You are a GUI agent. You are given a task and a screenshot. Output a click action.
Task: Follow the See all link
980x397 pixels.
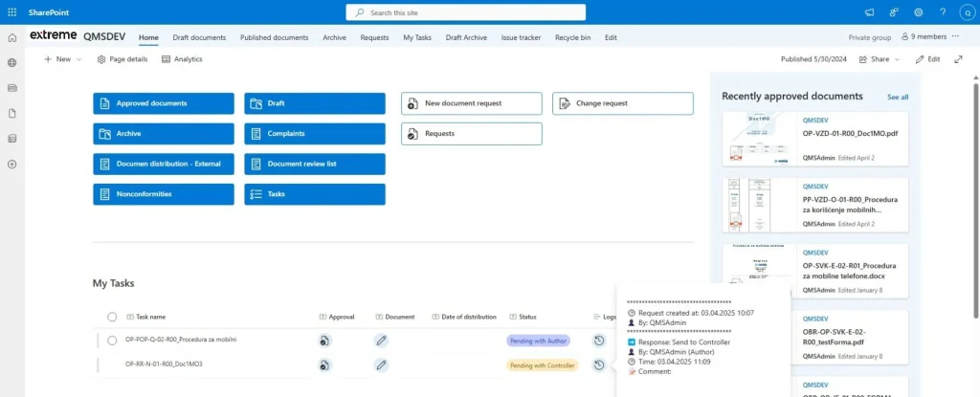pyautogui.click(x=897, y=97)
